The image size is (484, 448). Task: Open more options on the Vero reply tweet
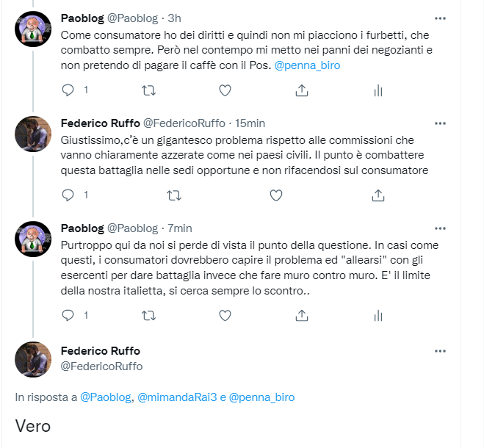[x=439, y=351]
